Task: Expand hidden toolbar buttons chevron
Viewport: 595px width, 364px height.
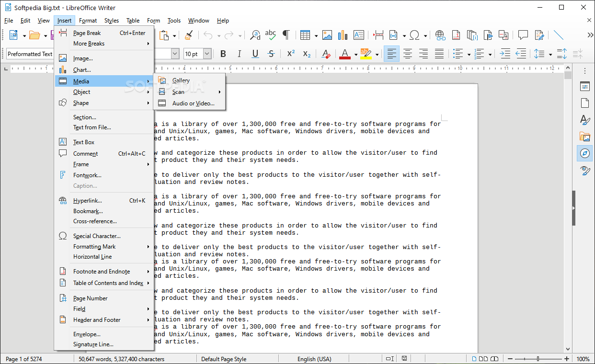Action: [590, 35]
